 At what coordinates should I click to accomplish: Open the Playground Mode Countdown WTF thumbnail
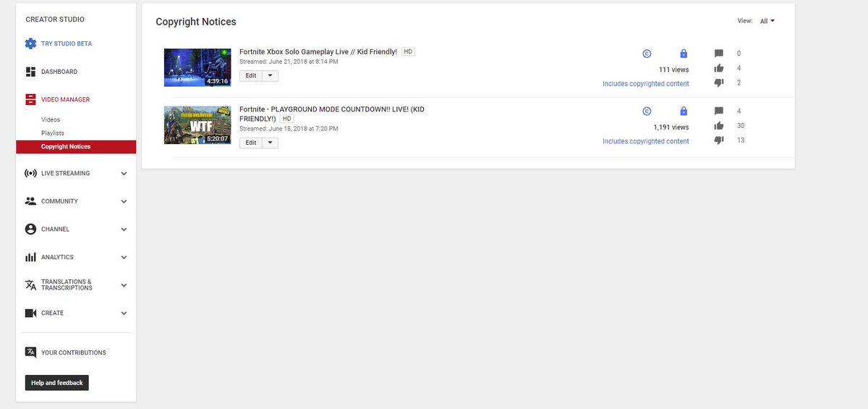[x=197, y=125]
